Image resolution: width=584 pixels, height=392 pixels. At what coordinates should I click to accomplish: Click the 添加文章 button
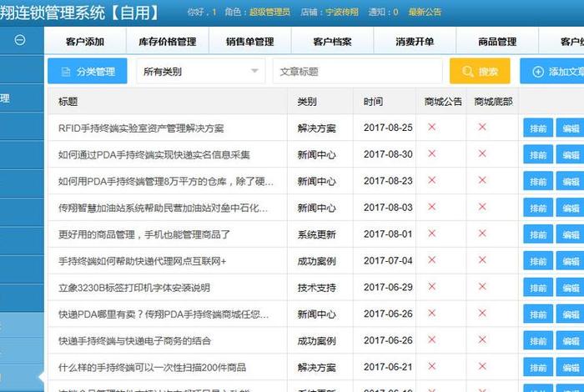[552, 71]
